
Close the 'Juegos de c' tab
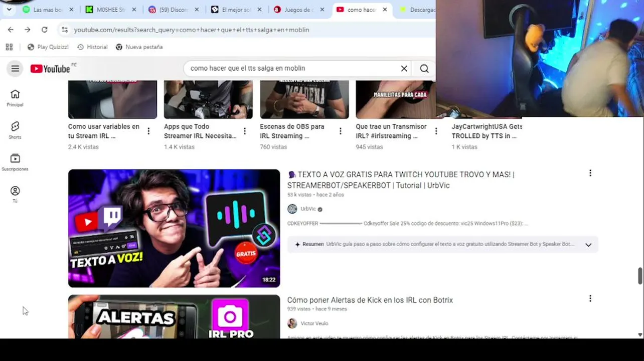tap(322, 10)
